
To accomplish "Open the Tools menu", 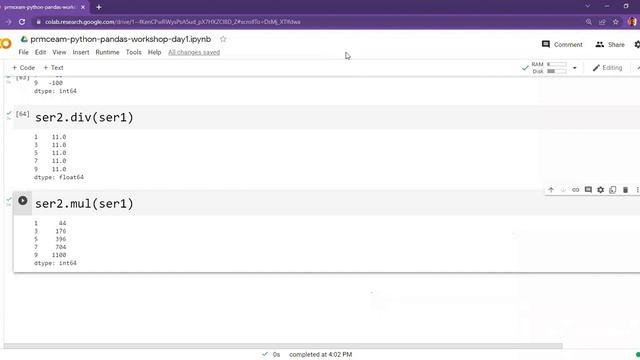I will [x=133, y=52].
